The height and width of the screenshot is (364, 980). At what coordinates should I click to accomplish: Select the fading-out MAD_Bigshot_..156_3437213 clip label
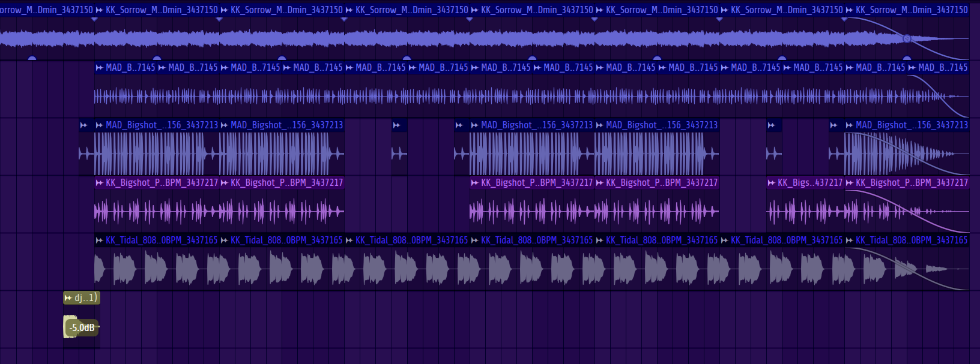click(912, 125)
